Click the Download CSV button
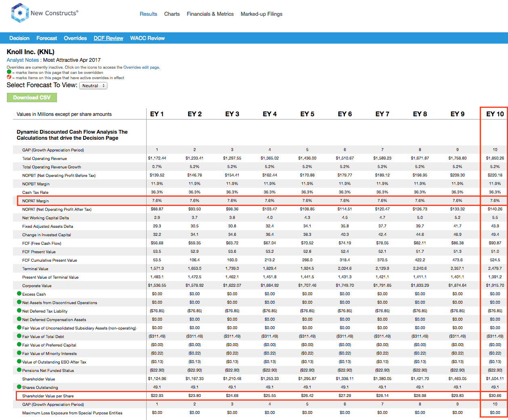The height and width of the screenshot is (420, 508). (32, 97)
